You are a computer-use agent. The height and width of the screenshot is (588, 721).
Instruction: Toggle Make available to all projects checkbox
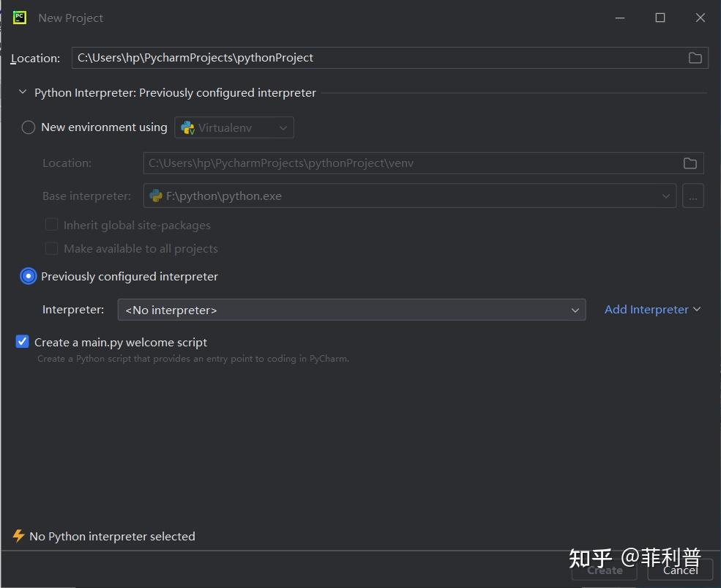[x=51, y=248]
